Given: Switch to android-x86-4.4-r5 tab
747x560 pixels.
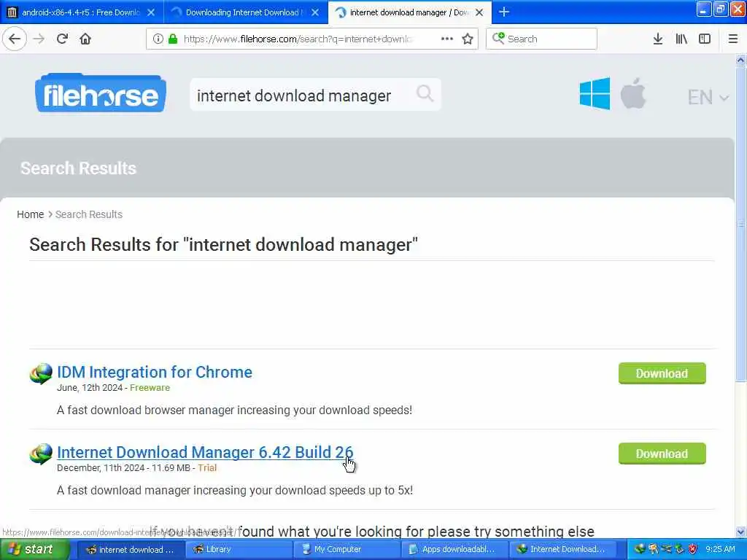Looking at the screenshot, I should tap(82, 12).
